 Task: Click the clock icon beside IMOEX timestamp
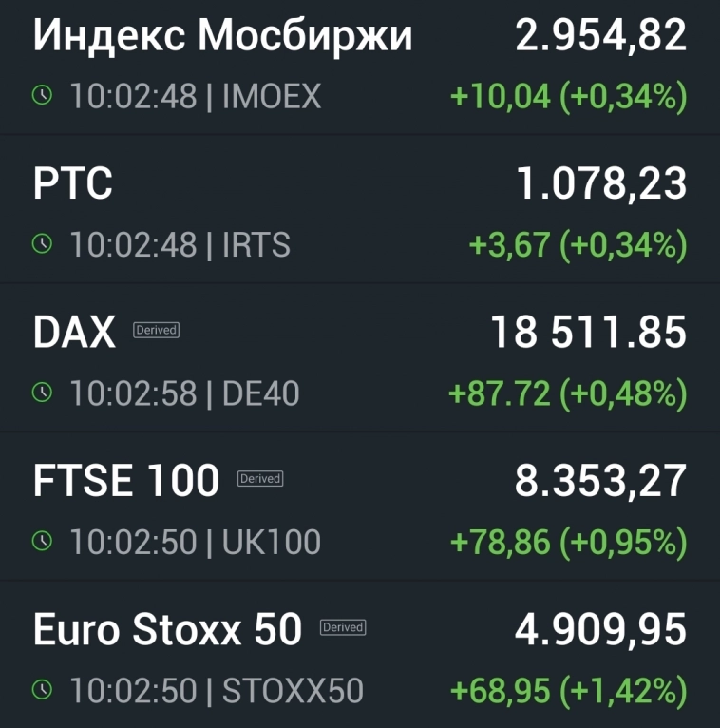click(42, 95)
